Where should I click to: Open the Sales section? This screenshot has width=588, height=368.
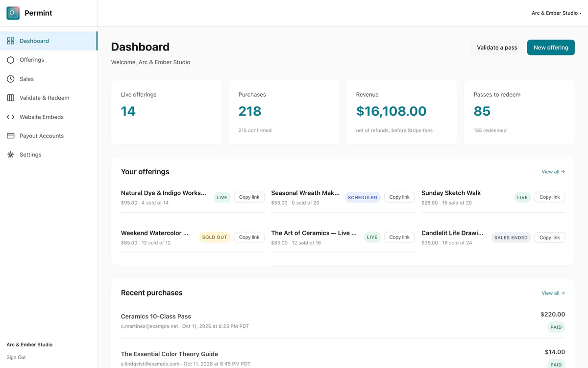[49, 79]
